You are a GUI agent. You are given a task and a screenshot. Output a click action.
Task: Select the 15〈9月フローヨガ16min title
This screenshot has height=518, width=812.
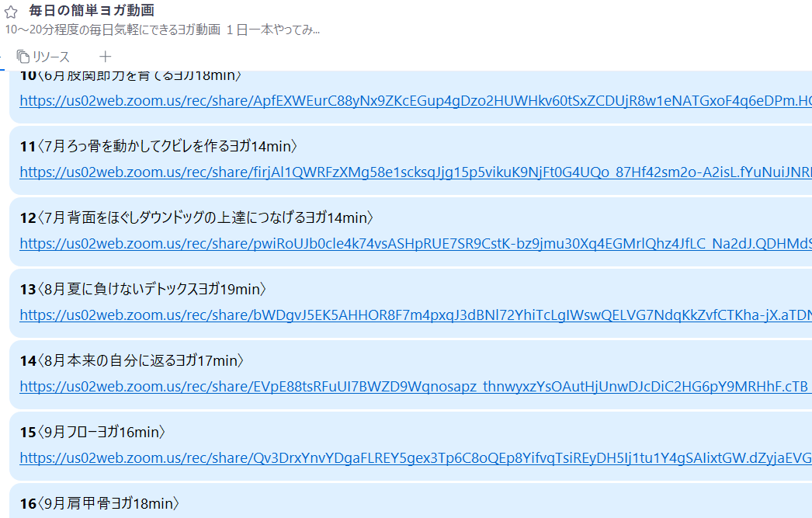click(92, 432)
